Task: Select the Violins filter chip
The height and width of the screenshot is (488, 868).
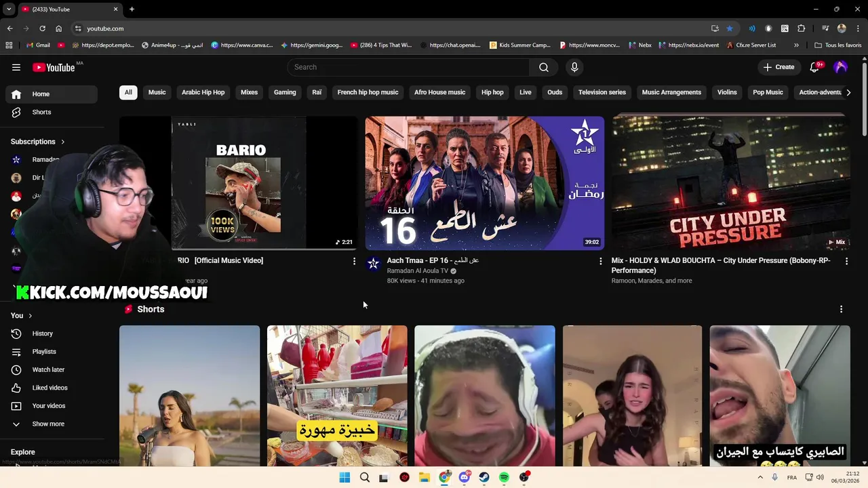Action: click(727, 92)
